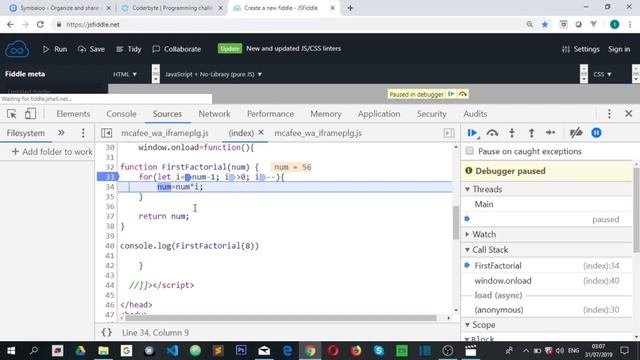640x360 pixels.
Task: Bookmark this page star icon
Action: [545, 24]
